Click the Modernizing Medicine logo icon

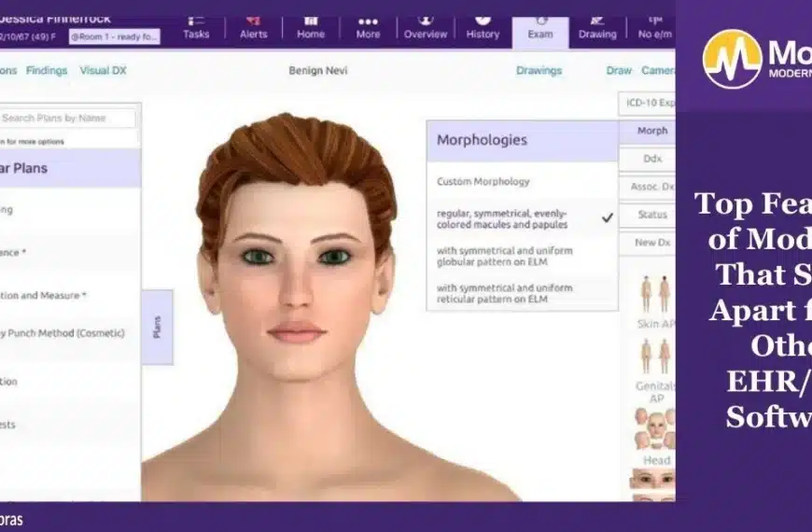click(x=732, y=59)
